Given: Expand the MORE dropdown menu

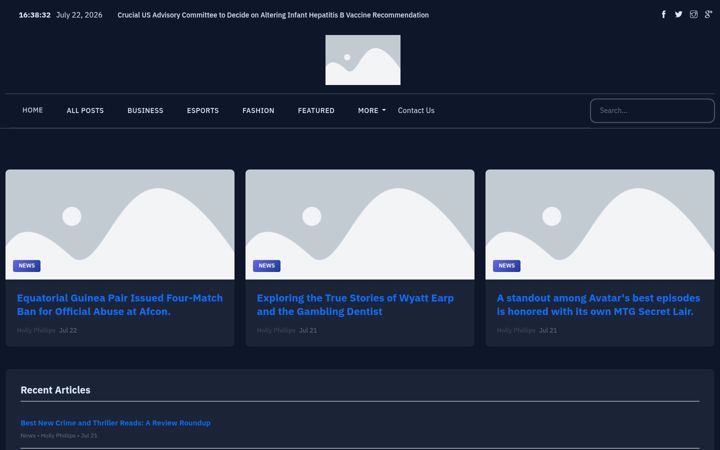Looking at the screenshot, I should coord(371,111).
